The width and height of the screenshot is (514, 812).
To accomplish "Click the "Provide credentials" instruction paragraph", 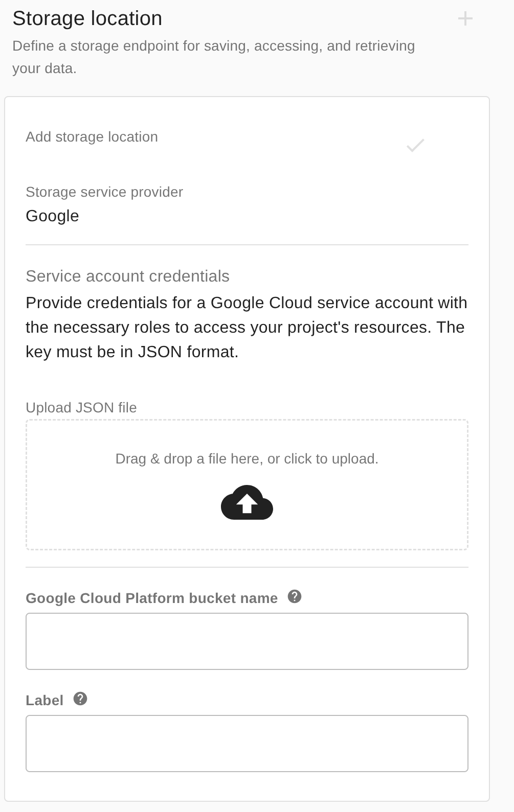I will click(246, 327).
